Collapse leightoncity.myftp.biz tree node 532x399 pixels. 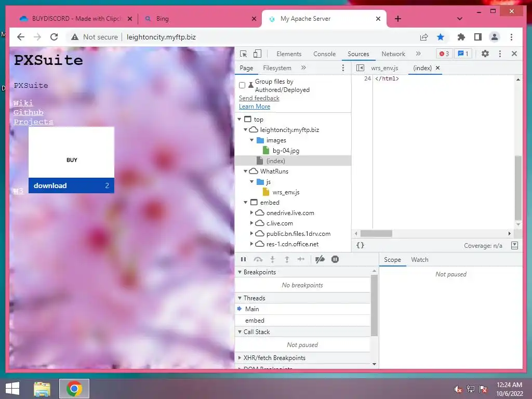coord(246,130)
